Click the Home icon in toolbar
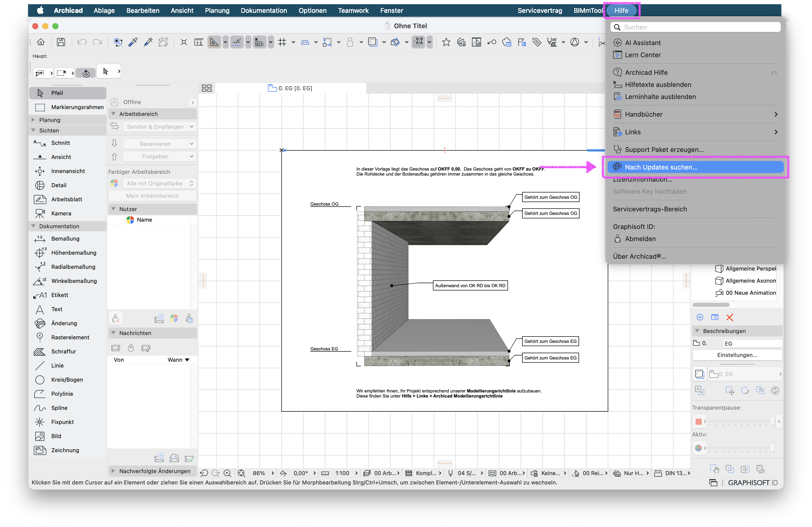Image resolution: width=812 pixels, height=527 pixels. (41, 42)
